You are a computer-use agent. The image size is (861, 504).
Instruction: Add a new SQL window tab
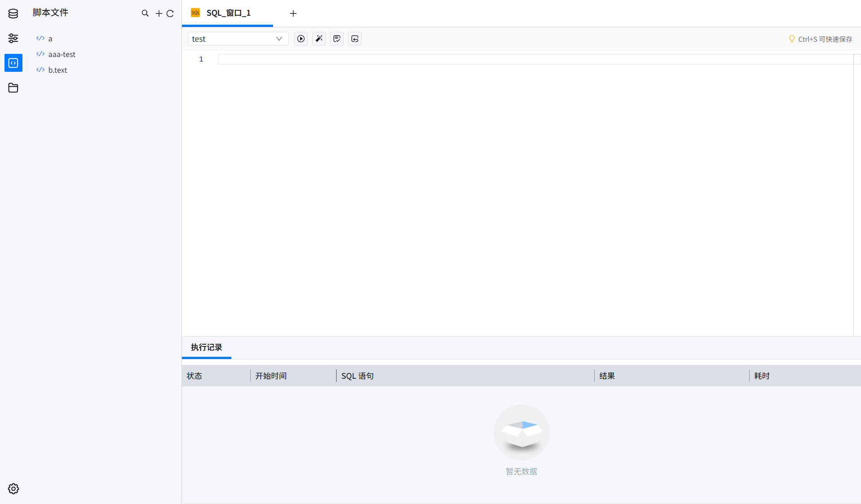tap(293, 13)
